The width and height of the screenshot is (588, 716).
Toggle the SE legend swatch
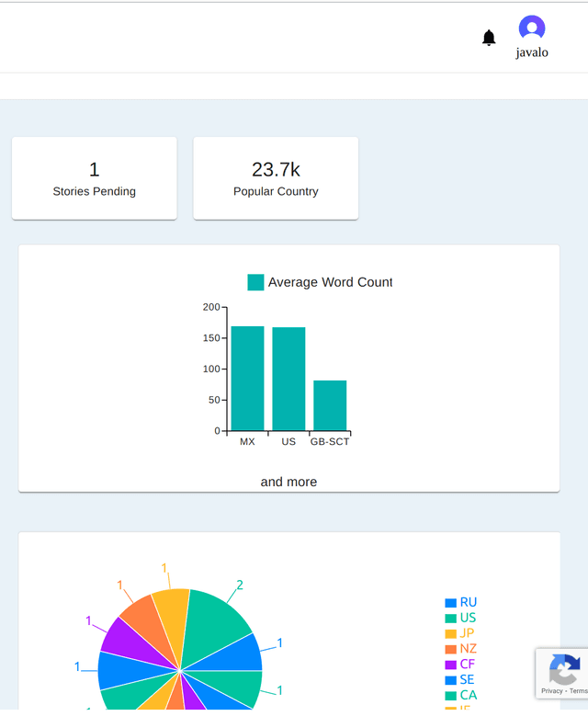[x=450, y=680]
